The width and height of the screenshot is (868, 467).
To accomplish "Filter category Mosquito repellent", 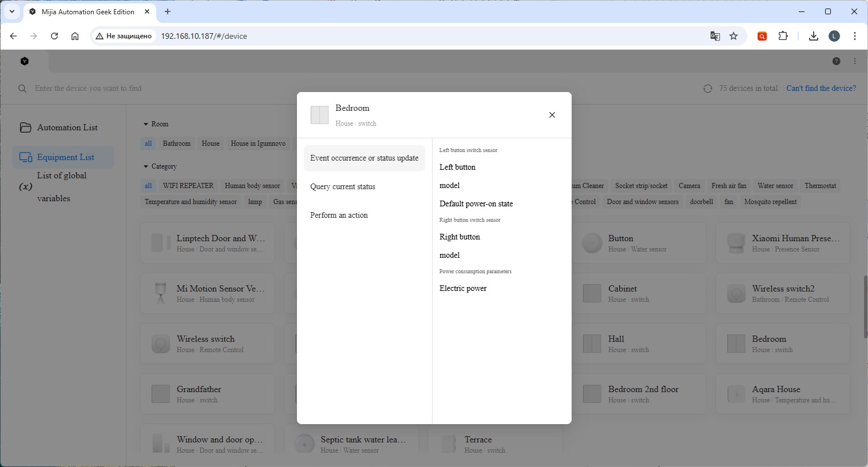I will point(770,202).
